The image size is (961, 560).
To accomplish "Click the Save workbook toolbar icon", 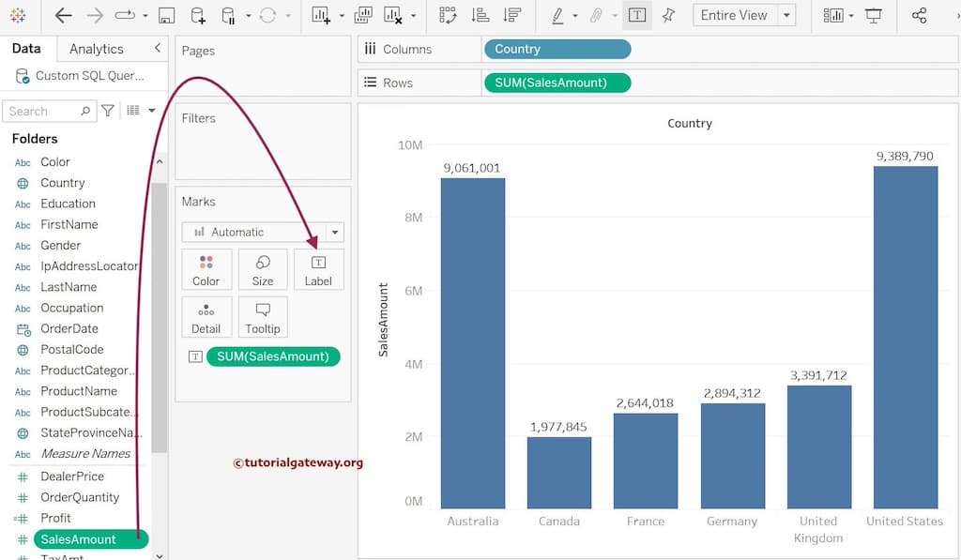I will pyautogui.click(x=166, y=15).
